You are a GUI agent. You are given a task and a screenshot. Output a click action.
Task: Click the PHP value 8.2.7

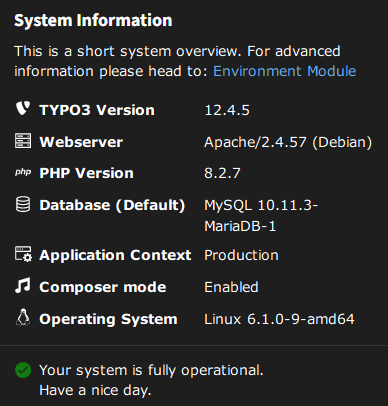tap(222, 173)
